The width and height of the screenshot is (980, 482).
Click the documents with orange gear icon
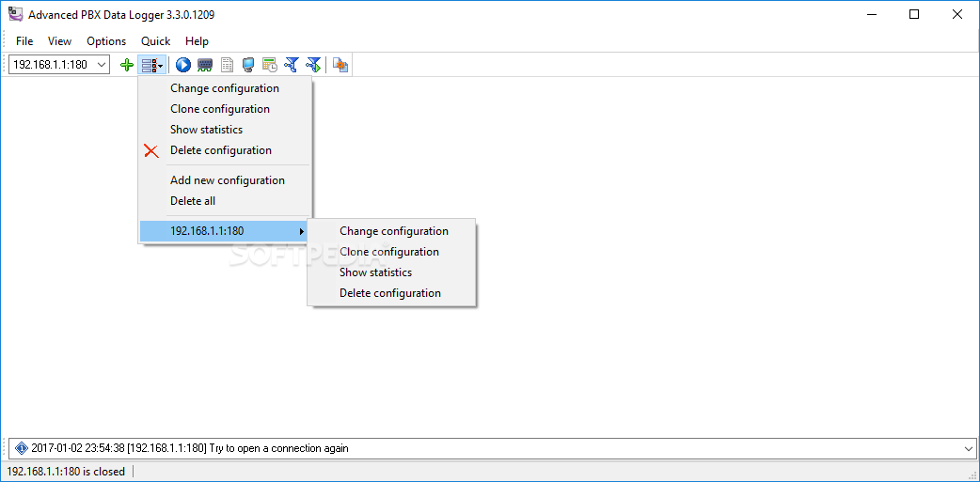pyautogui.click(x=340, y=64)
